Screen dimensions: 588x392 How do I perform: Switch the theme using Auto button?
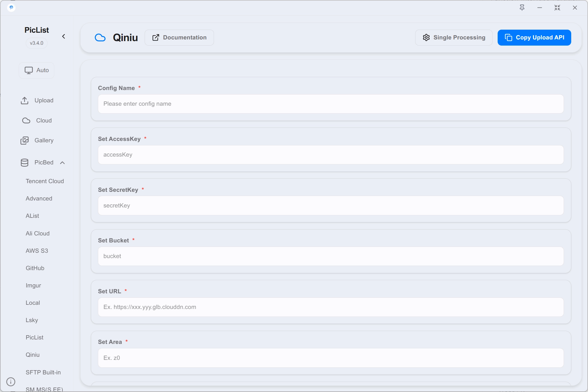pyautogui.click(x=37, y=70)
